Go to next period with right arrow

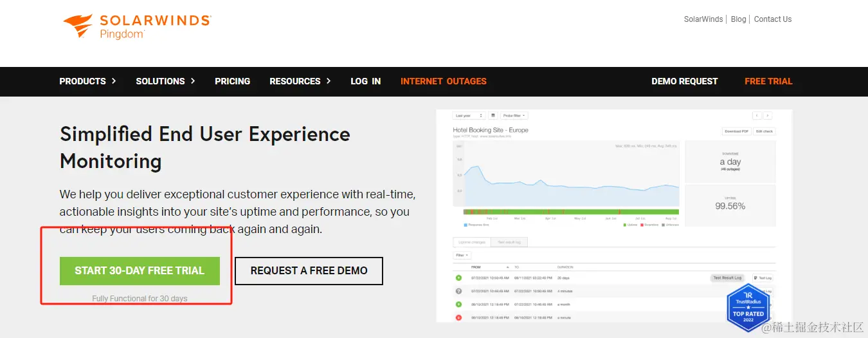pos(768,115)
